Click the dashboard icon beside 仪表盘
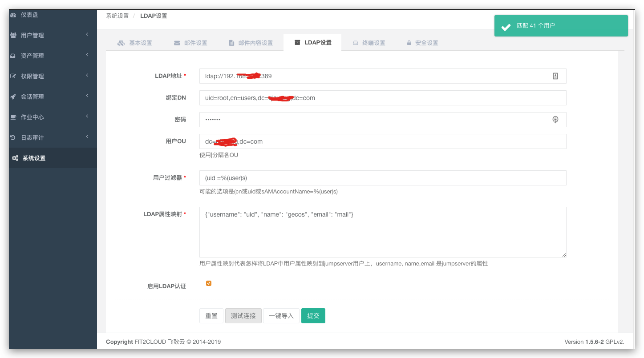The height and width of the screenshot is (358, 644). (13, 15)
